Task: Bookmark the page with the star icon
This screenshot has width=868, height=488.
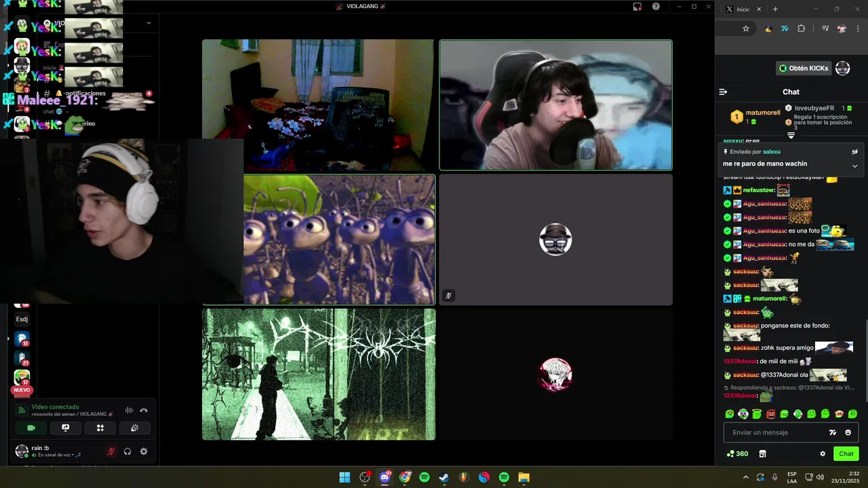Action: (x=746, y=28)
